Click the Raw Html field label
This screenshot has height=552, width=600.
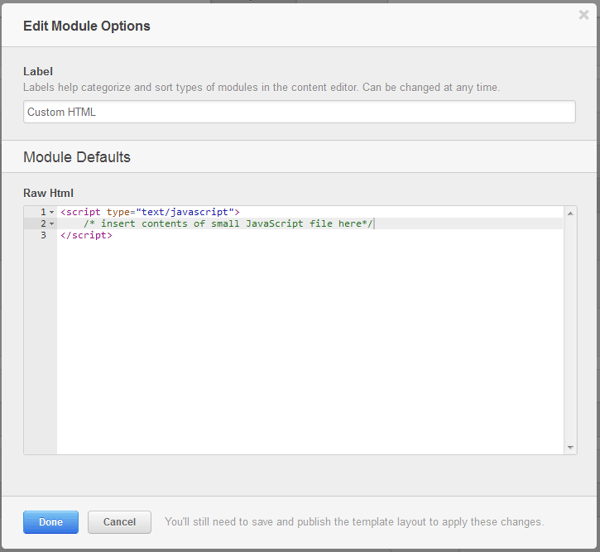pyautogui.click(x=48, y=193)
